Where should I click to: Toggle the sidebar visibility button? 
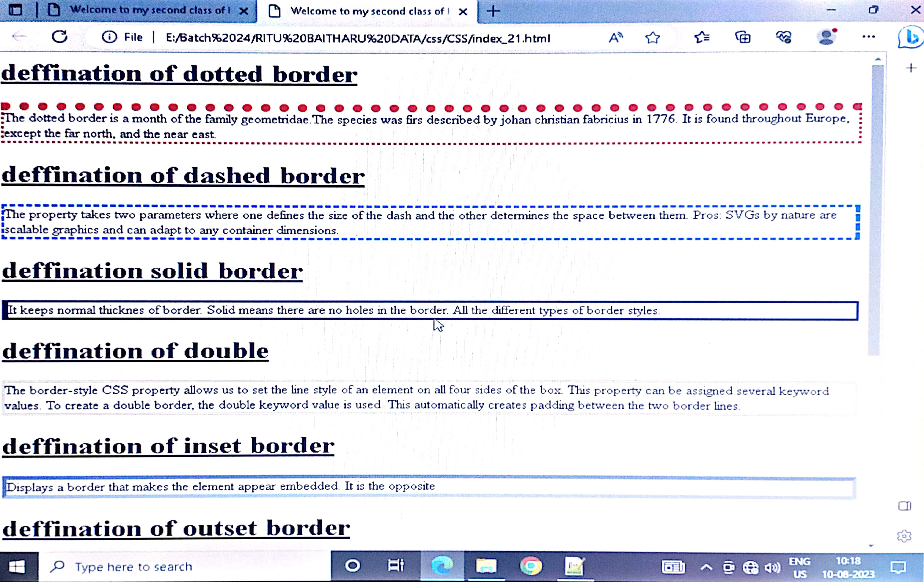[x=904, y=506]
